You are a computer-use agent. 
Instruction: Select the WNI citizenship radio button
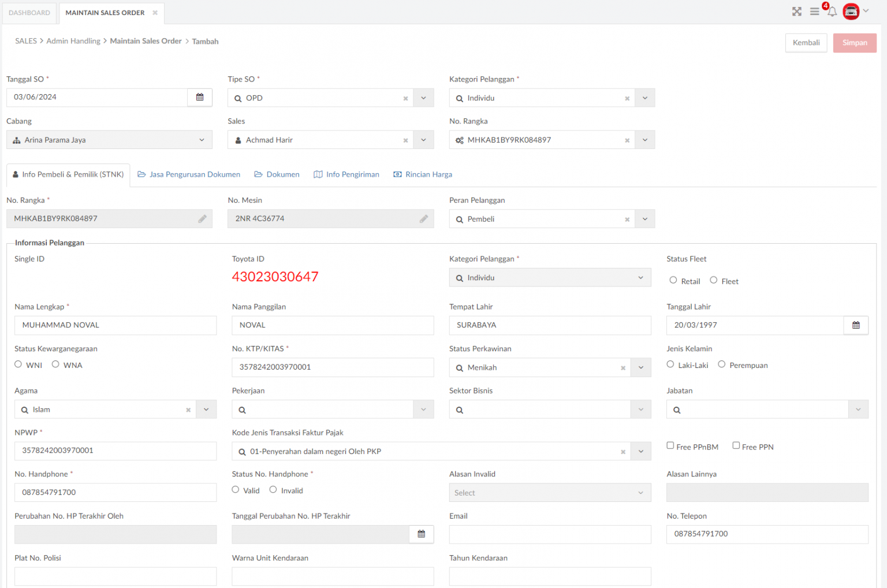click(x=18, y=363)
